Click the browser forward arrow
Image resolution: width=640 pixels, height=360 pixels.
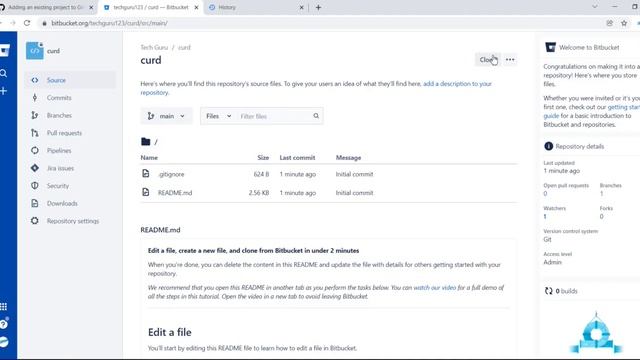click(x=13, y=23)
